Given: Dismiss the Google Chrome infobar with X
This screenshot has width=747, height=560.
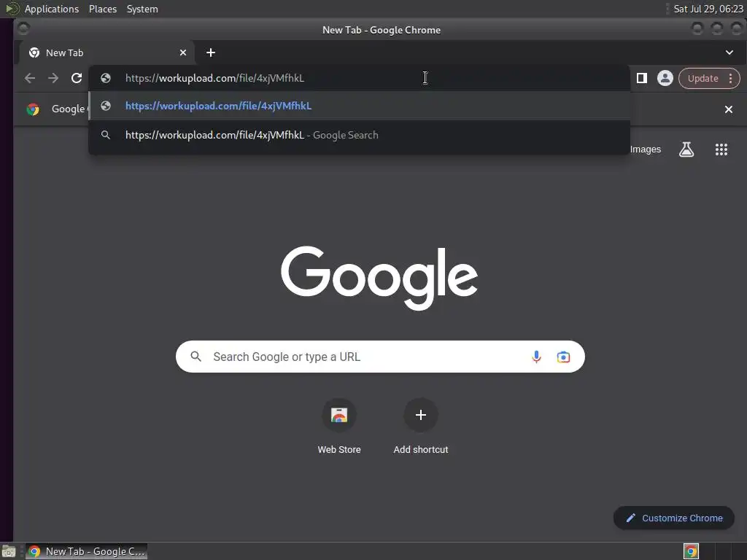Looking at the screenshot, I should 729,109.
